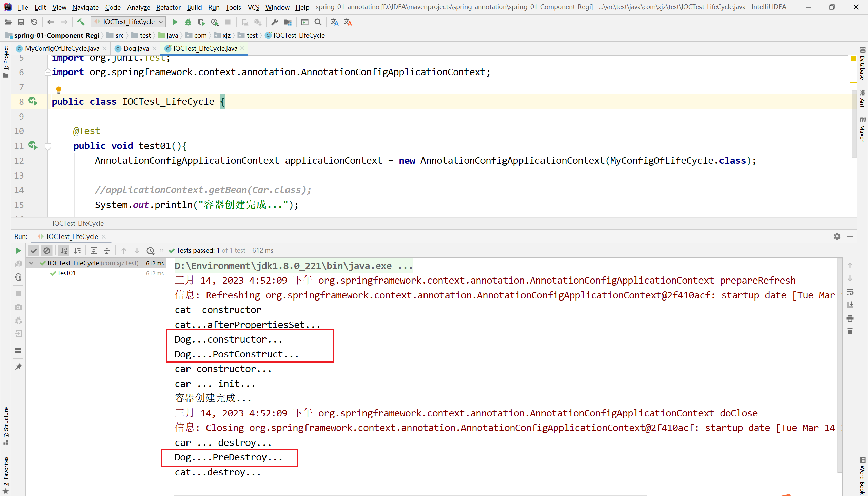The width and height of the screenshot is (868, 496).
Task: Open Project Structure icon in toolbar
Action: 288,22
